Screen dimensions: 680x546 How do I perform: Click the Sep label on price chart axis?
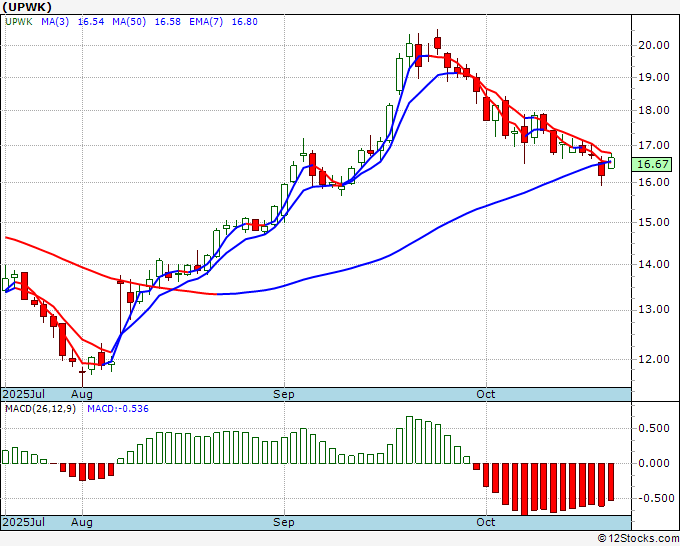284,394
